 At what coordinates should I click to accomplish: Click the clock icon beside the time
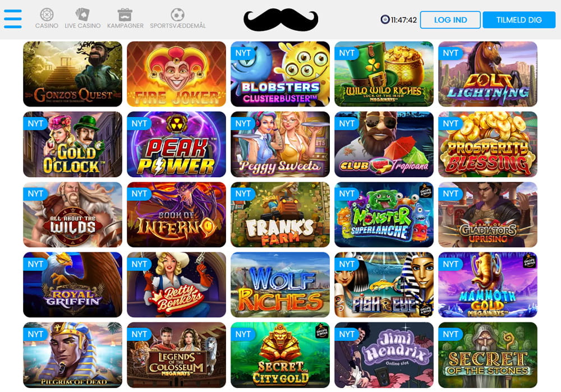[x=385, y=20]
